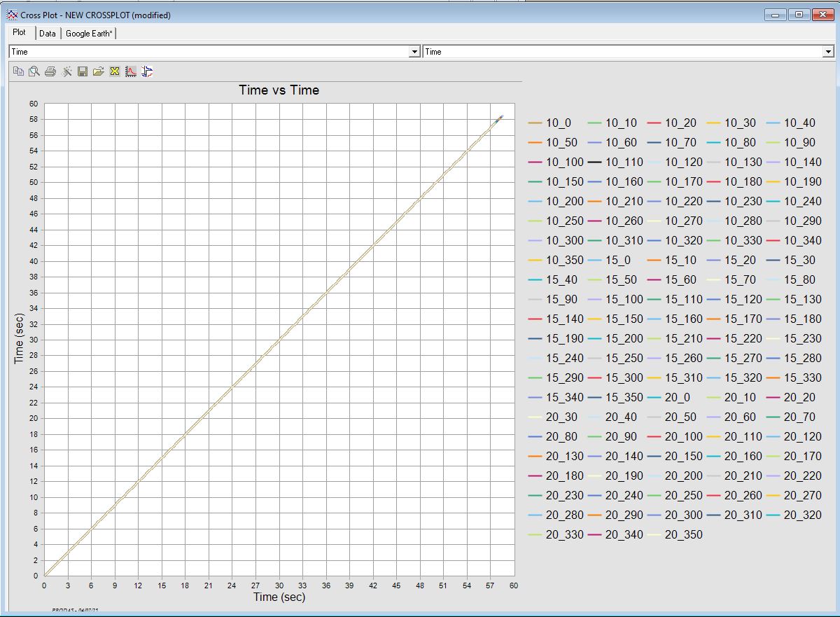840x617 pixels.
Task: Click the copy plot toolbar icon
Action: [19, 71]
